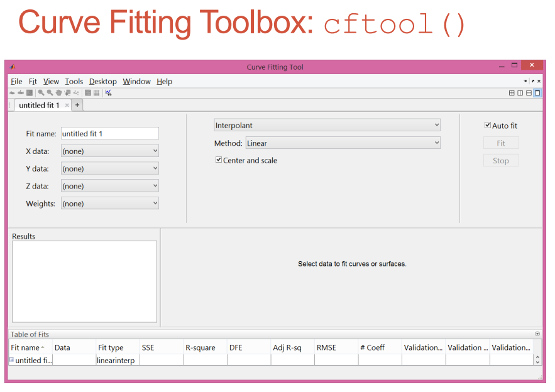Click the Data column header

tap(74, 347)
